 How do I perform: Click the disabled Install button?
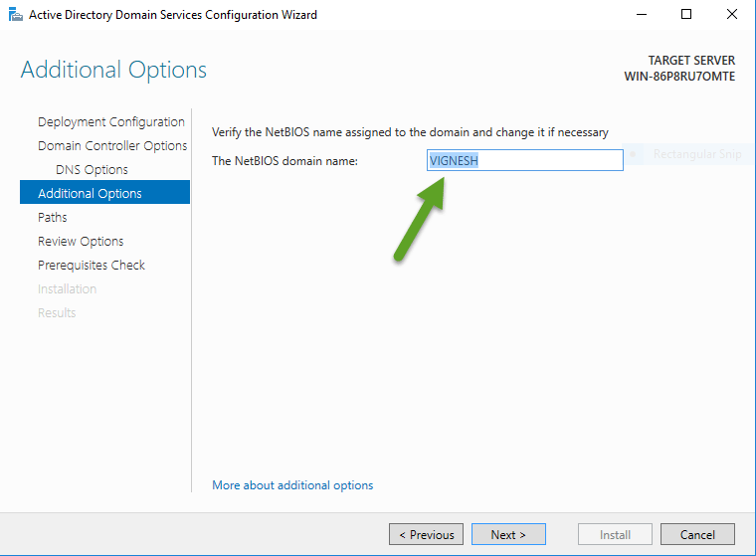tap(615, 534)
